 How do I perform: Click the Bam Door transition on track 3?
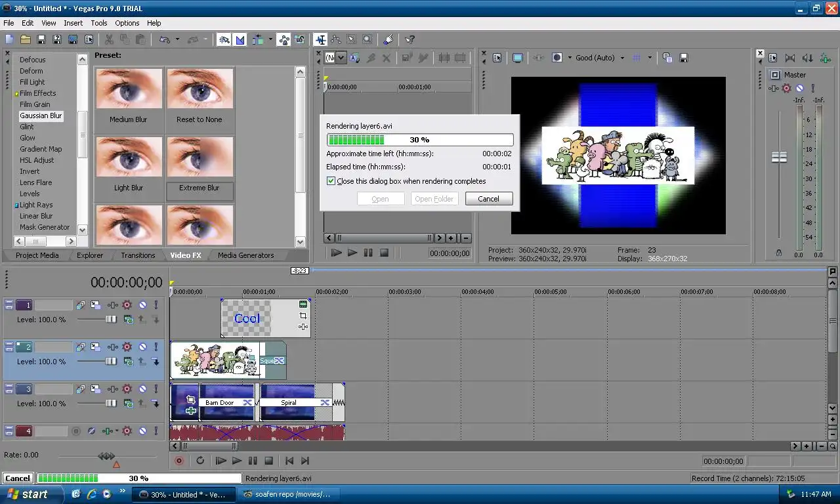226,402
